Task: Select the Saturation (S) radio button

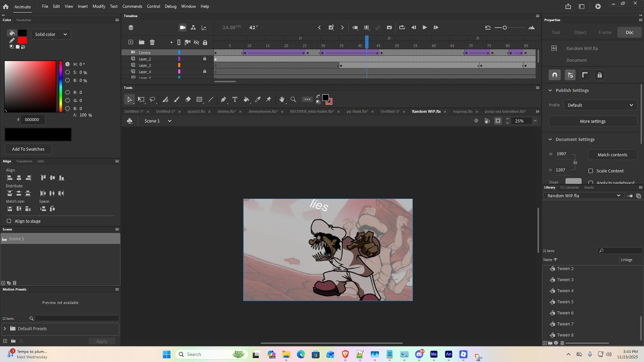Action: pos(68,72)
